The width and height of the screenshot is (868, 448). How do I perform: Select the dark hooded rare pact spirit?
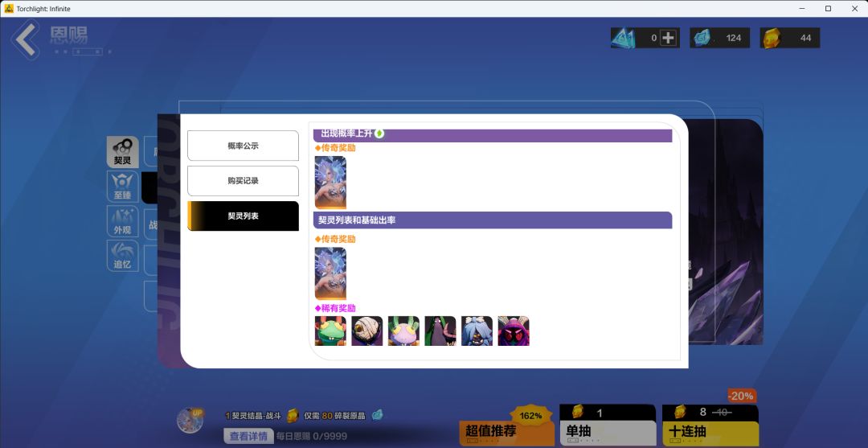[x=440, y=331]
